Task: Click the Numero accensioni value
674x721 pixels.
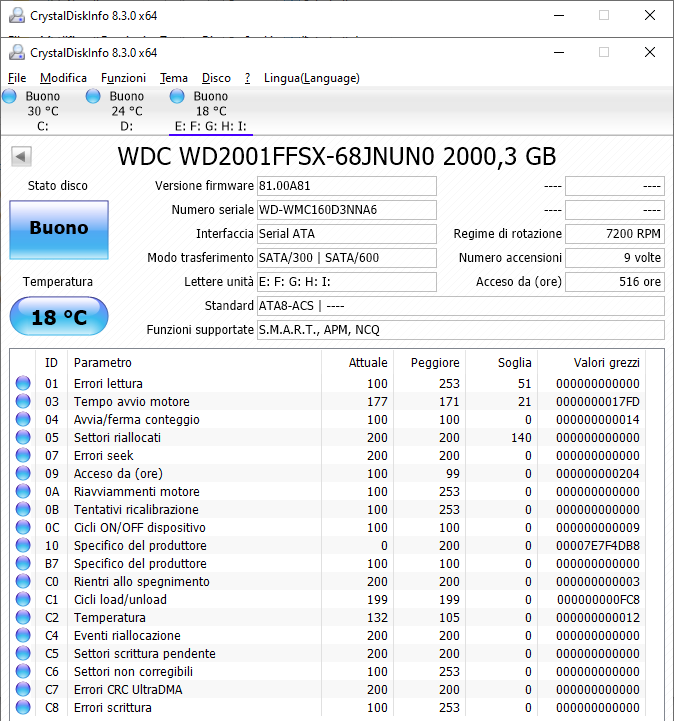Action: pos(615,258)
